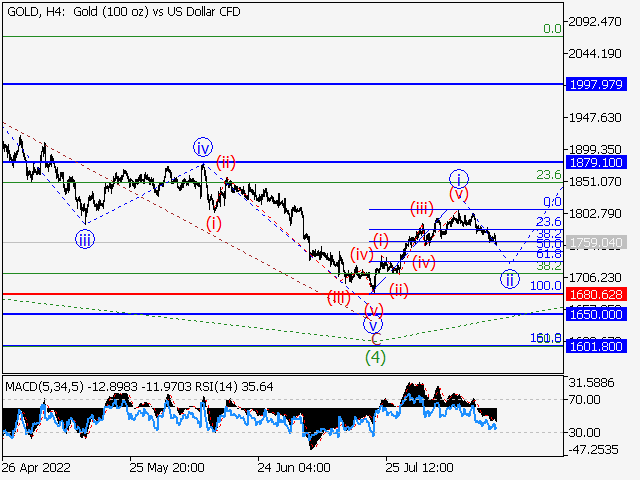The height and width of the screenshot is (480, 640).
Task: Click the blue 23.6 Fibonacci label
Action: (x=549, y=222)
